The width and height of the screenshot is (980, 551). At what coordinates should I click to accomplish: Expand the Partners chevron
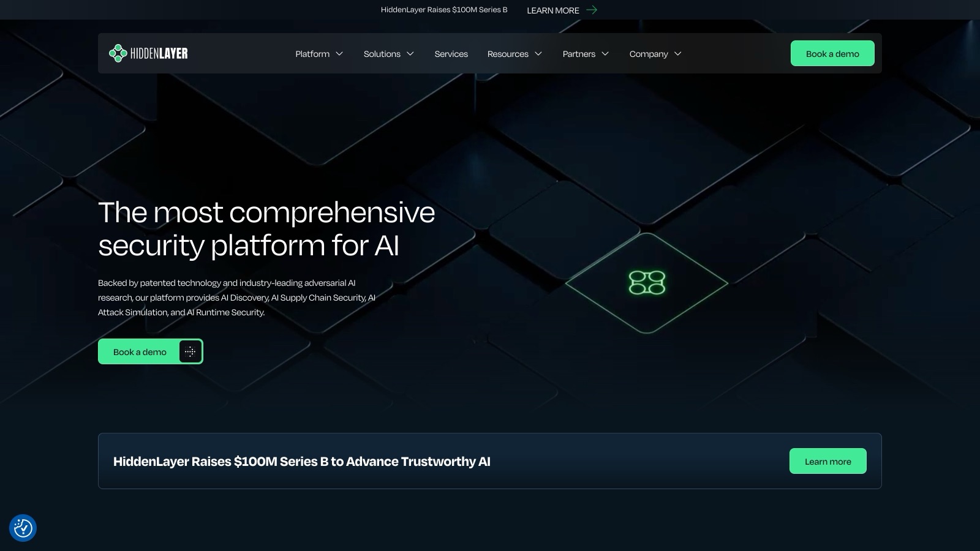pos(605,54)
